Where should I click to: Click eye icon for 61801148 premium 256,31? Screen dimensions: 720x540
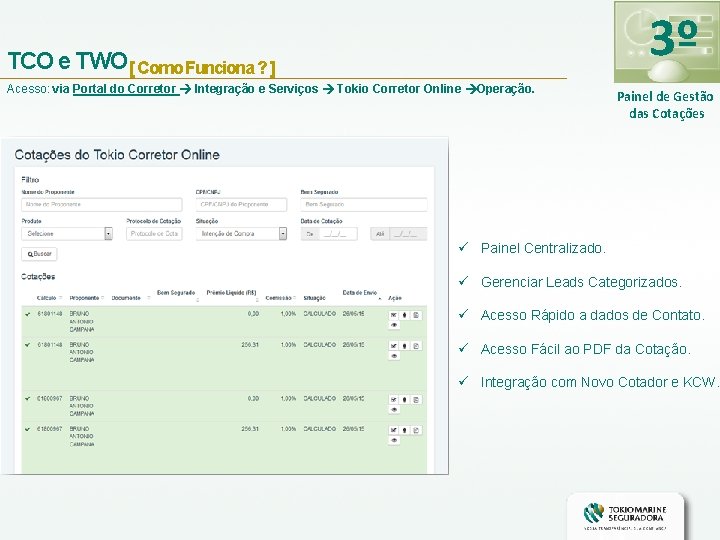(x=394, y=356)
